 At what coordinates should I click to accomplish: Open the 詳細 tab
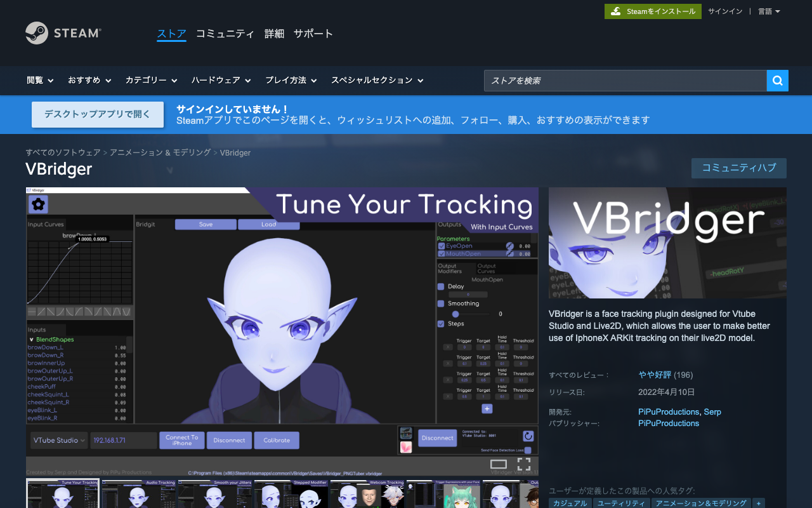(274, 34)
